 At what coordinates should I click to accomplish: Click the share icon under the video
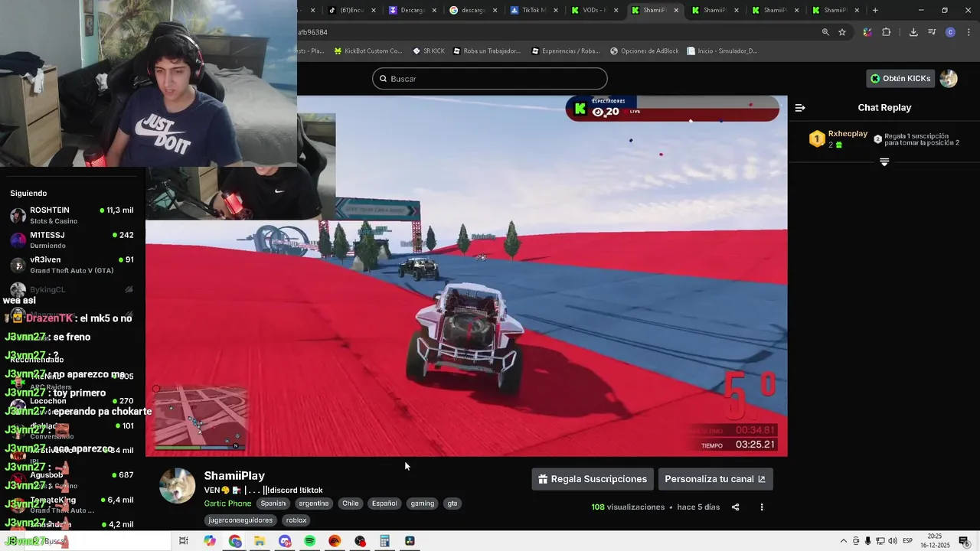(x=736, y=507)
